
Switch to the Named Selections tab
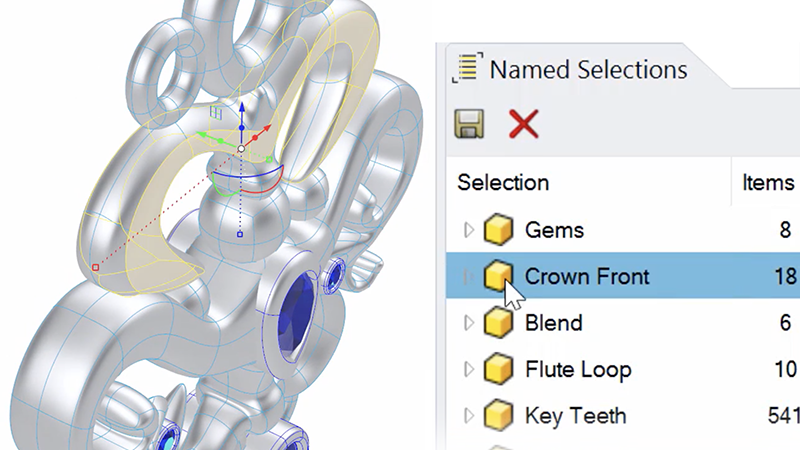[x=587, y=69]
